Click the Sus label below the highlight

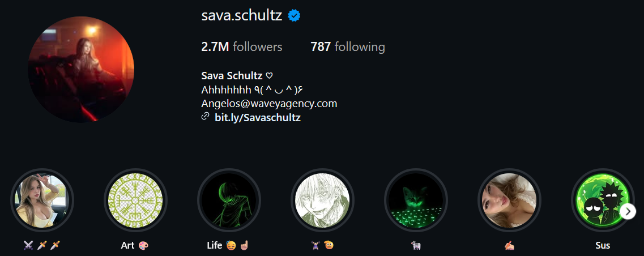point(603,246)
